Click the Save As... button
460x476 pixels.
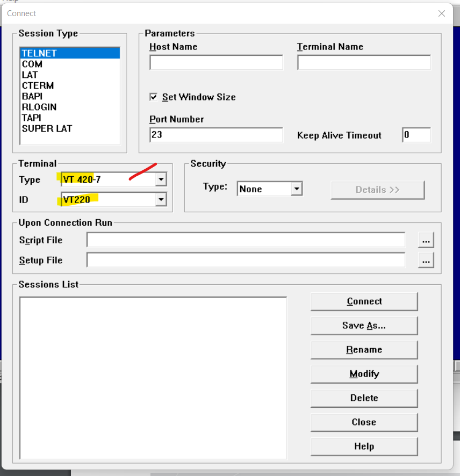(x=364, y=326)
